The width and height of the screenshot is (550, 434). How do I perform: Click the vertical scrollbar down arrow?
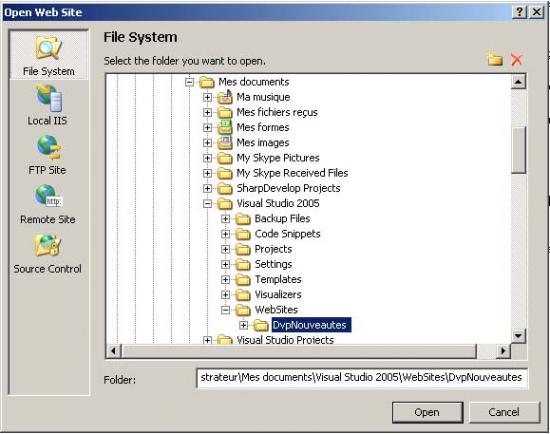pos(518,336)
